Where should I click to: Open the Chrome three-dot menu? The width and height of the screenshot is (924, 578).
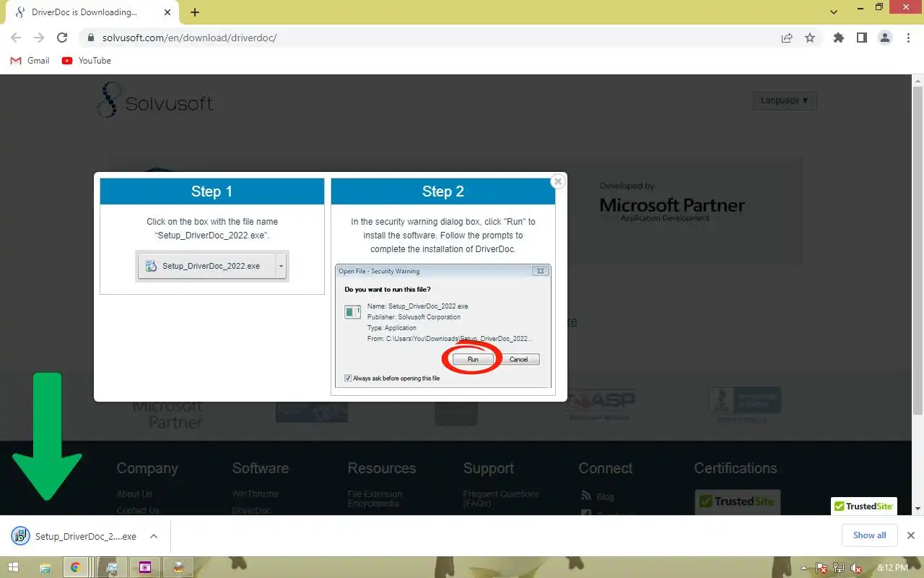(907, 38)
